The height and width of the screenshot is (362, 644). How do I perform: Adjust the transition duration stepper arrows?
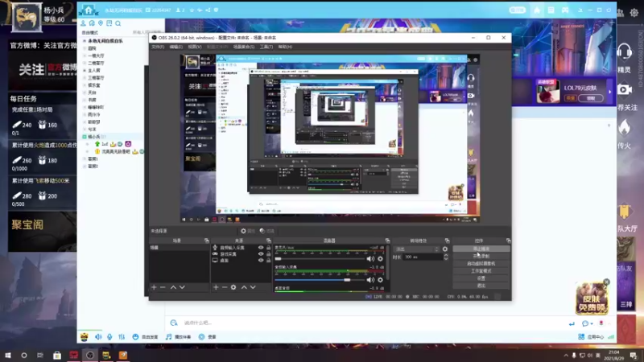(446, 257)
